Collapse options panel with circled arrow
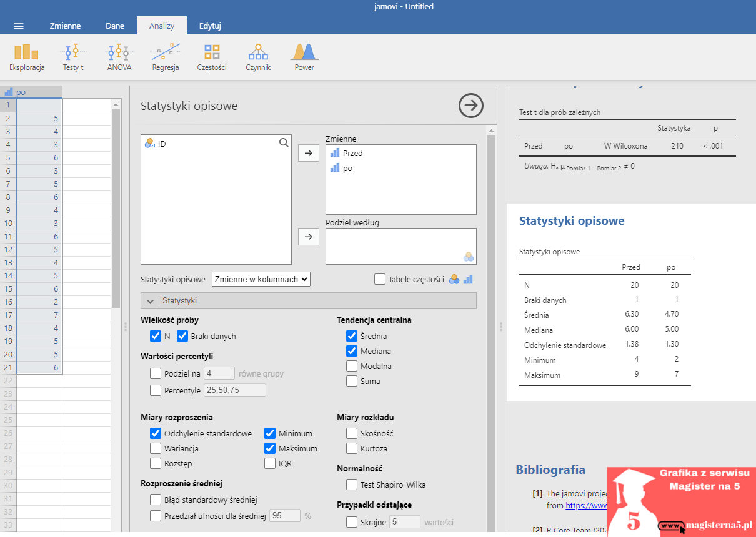The height and width of the screenshot is (537, 756). (x=470, y=106)
